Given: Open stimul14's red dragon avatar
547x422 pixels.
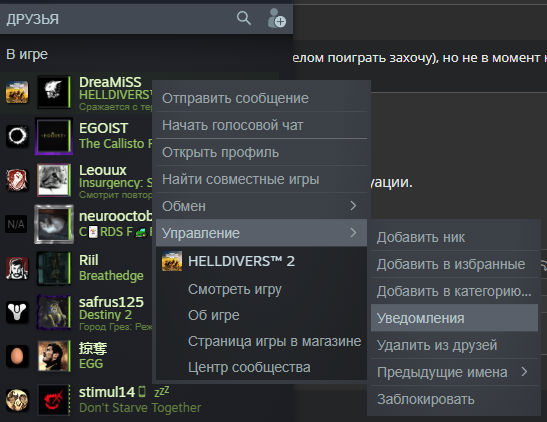Looking at the screenshot, I should coord(53,400).
